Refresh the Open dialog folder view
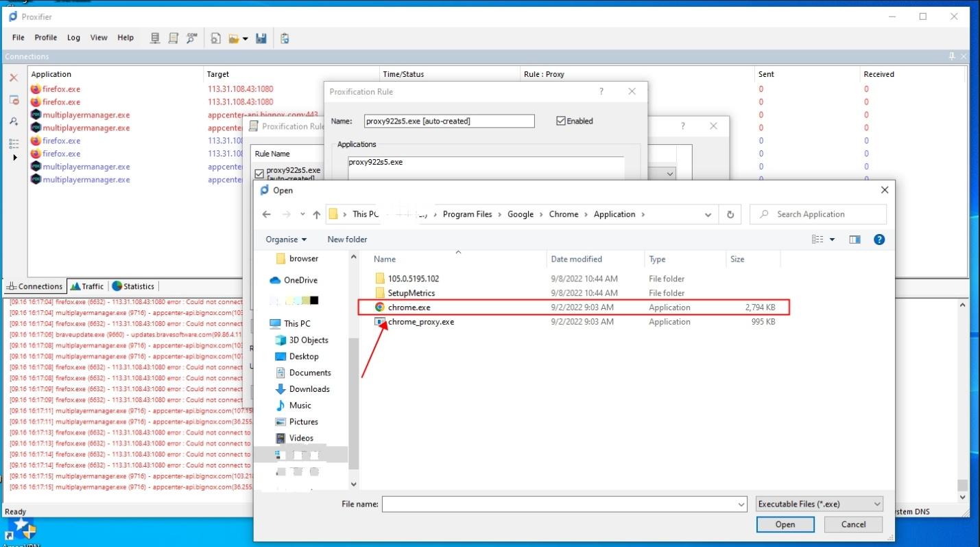Screen dimensions: 980x547 pyautogui.click(x=730, y=214)
